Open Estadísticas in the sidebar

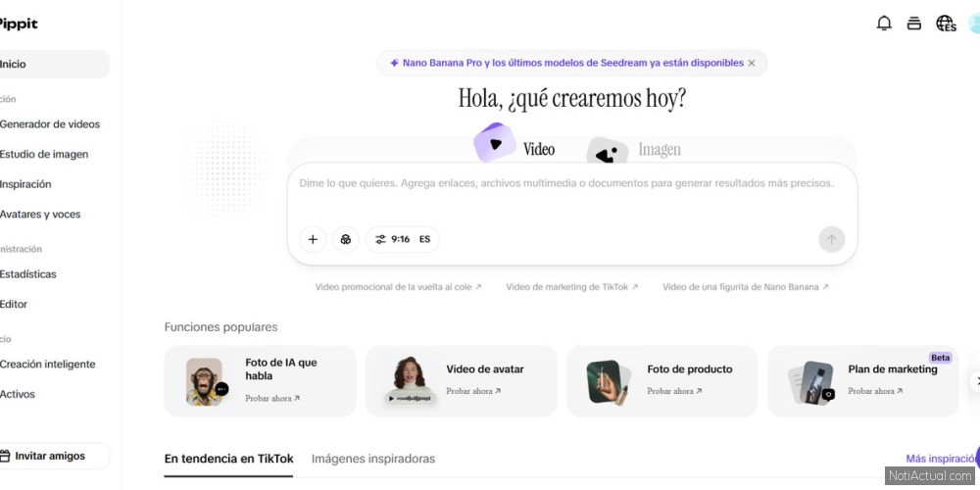pos(28,274)
